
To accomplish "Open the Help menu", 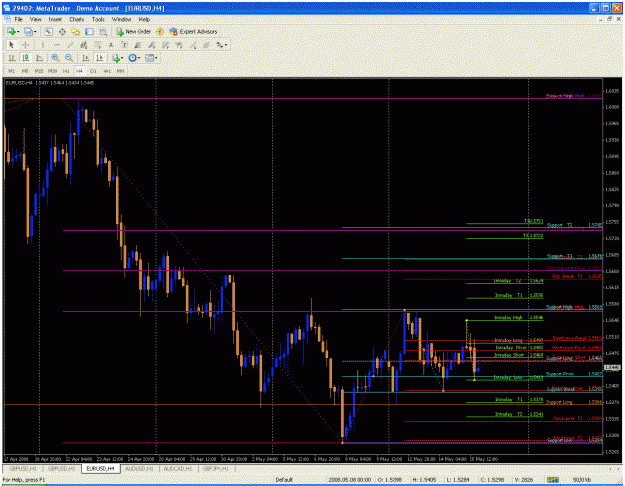I will (x=144, y=19).
